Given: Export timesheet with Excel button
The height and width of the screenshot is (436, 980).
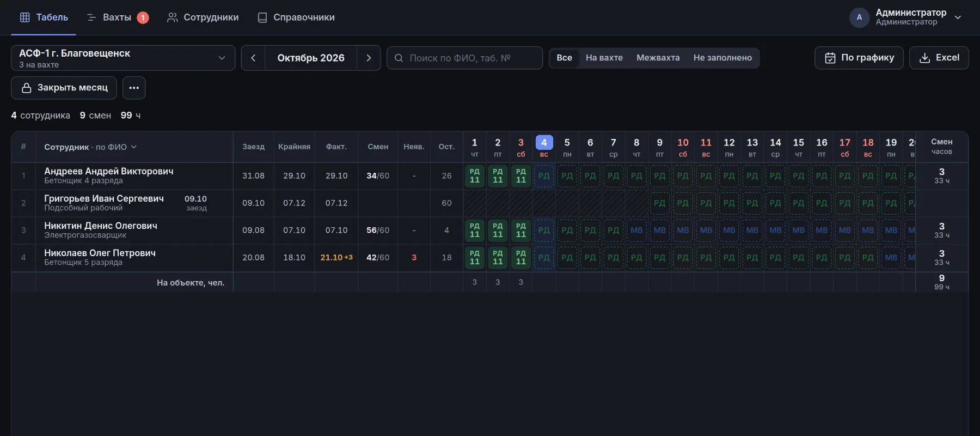Looking at the screenshot, I should pyautogui.click(x=939, y=58).
